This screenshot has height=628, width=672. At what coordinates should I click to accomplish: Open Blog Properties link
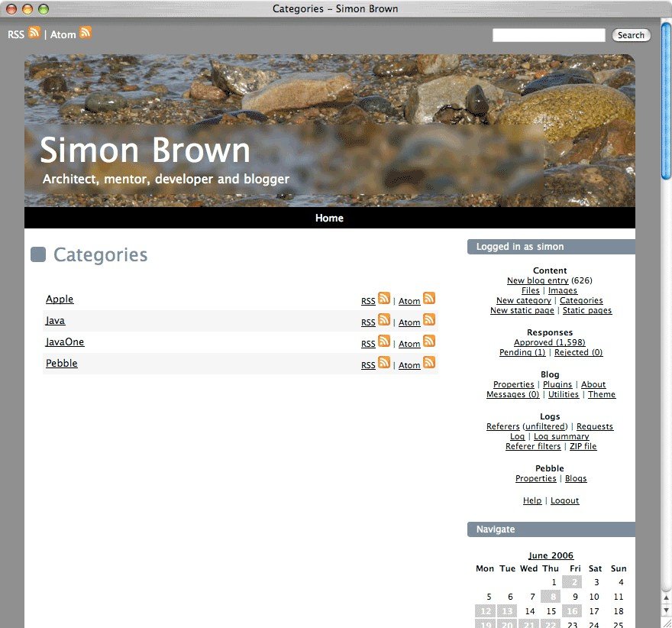pos(513,384)
